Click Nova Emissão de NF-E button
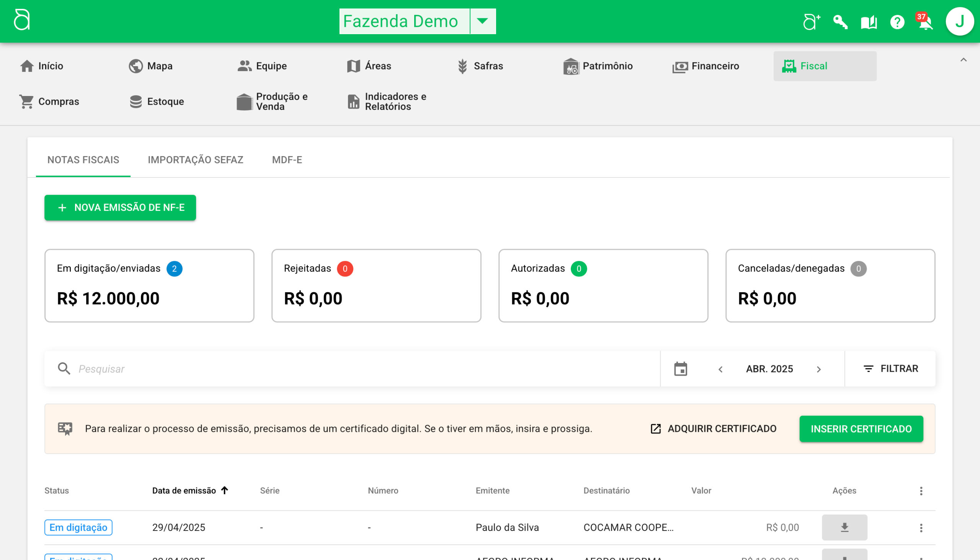This screenshot has height=560, width=980. coord(120,208)
